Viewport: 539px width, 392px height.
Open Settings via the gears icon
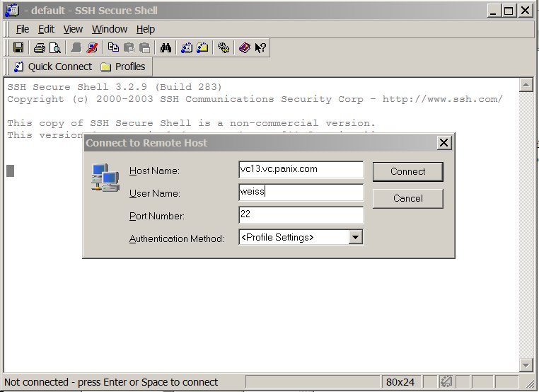pyautogui.click(x=224, y=48)
